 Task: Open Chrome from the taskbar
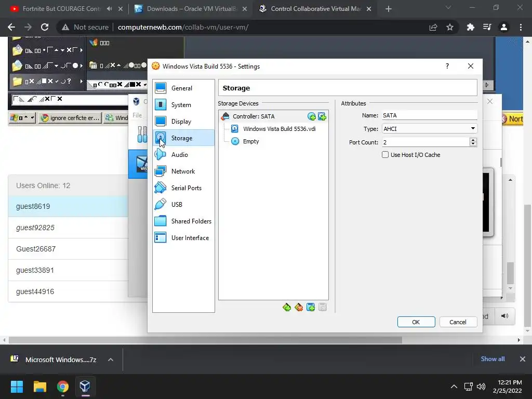(x=63, y=387)
